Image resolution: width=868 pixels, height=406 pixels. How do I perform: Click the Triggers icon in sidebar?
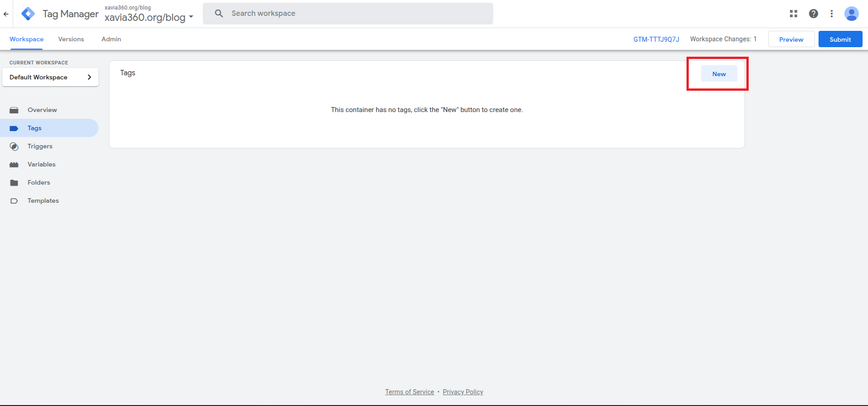[x=14, y=147]
